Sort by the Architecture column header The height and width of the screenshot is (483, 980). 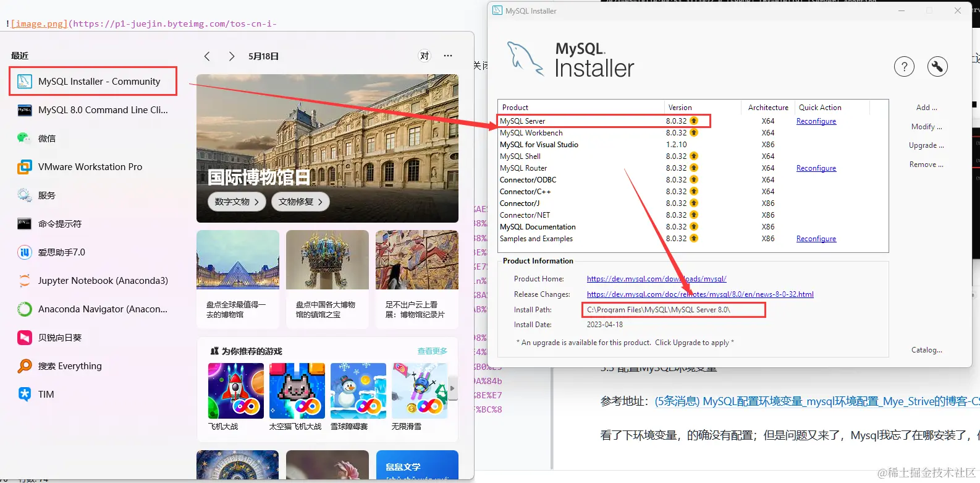pos(768,108)
